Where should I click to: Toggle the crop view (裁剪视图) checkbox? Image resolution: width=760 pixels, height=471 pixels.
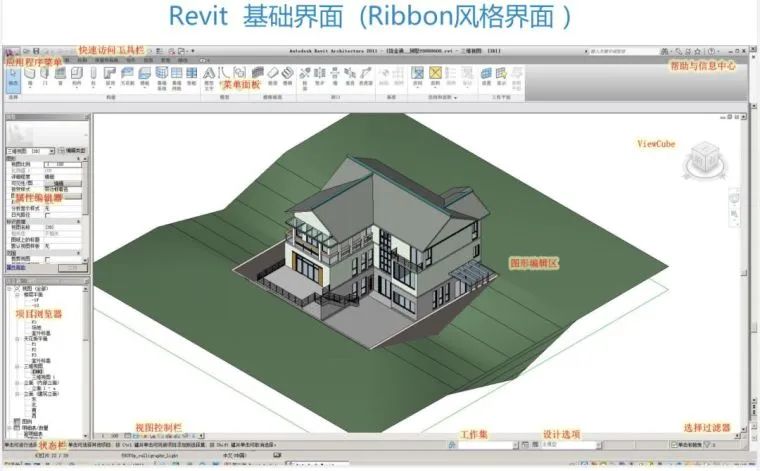point(47,259)
